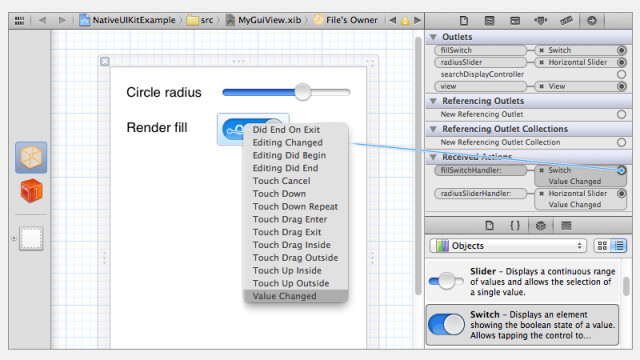Jump to previous issue arrow beside warning
The width and height of the screenshot is (640, 360).
click(x=392, y=20)
